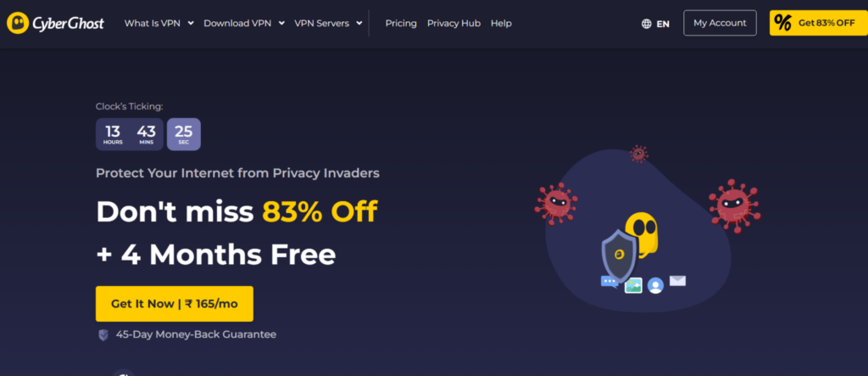Click the percent sign discount icon
This screenshot has width=868, height=376.
coord(782,23)
